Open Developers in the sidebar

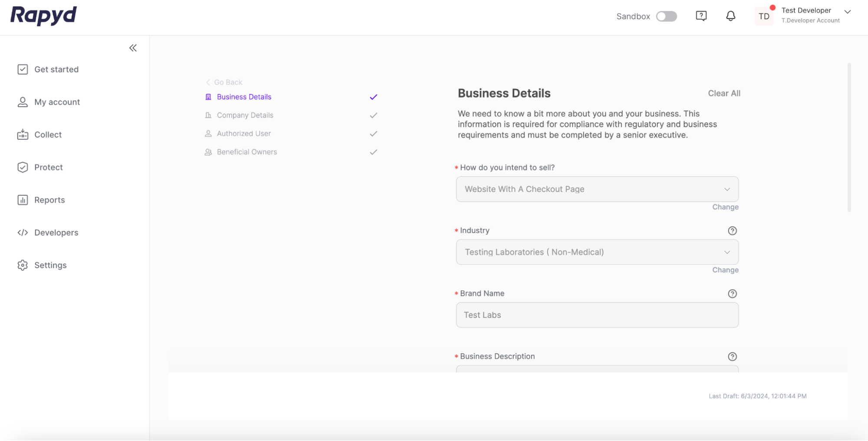pos(56,233)
